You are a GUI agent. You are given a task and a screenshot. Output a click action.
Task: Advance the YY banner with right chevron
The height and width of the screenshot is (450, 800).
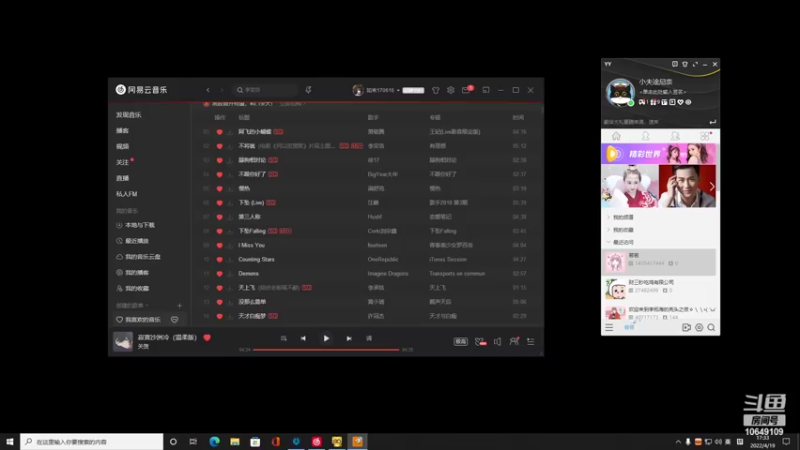[x=712, y=187]
